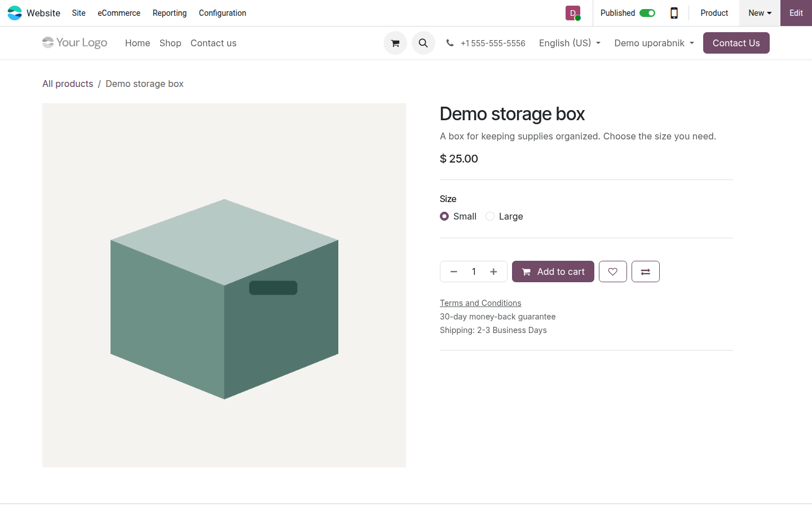This screenshot has width=812, height=508.
Task: Open the Shop page
Action: coord(170,43)
